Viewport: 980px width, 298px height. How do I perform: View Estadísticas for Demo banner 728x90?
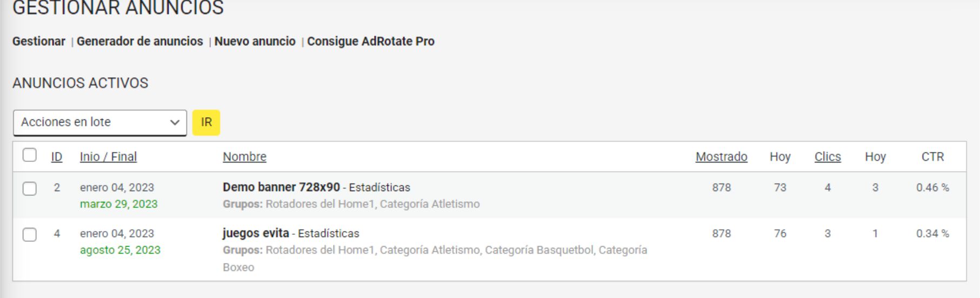[x=379, y=188]
